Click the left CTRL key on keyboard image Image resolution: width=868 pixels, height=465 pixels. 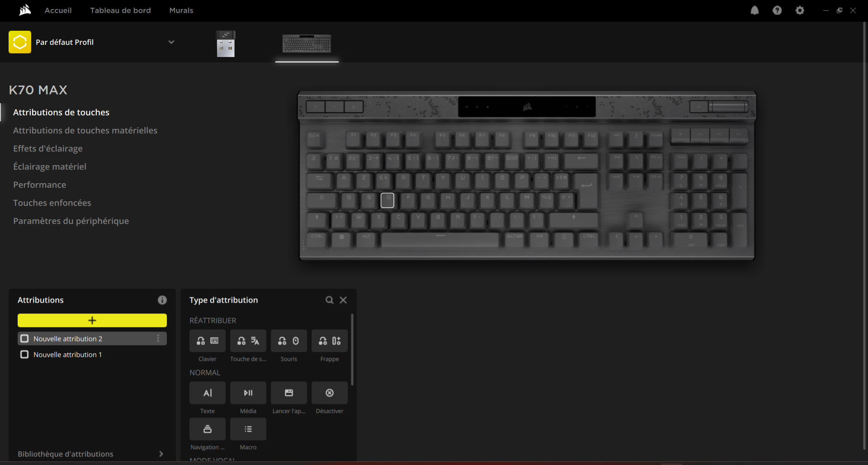tap(317, 240)
